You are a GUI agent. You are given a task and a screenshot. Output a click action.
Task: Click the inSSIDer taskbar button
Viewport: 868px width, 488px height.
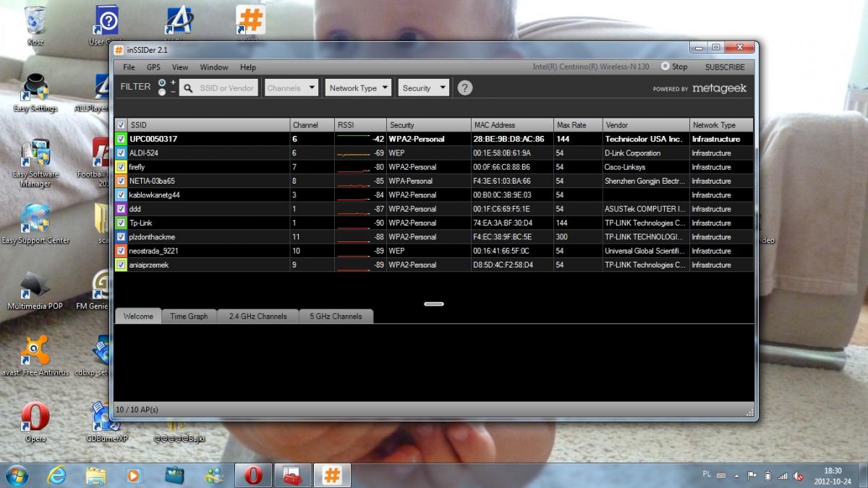coord(331,475)
